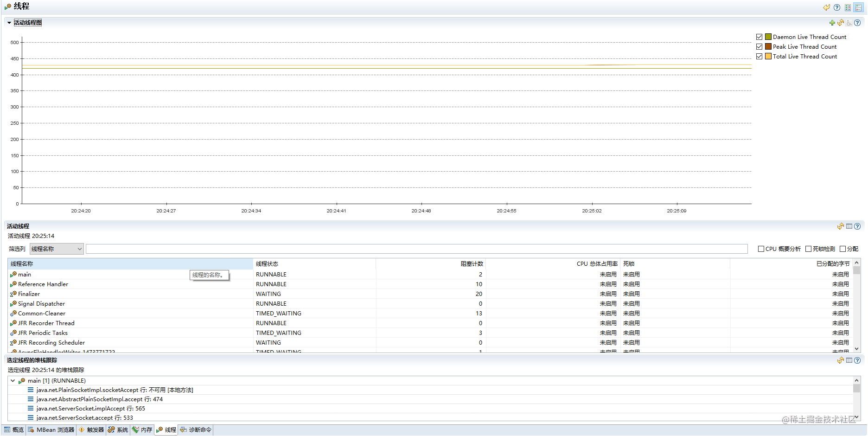Viewport: 868px width, 436px height.
Task: Switch to the 概览 tab
Action: click(14, 430)
